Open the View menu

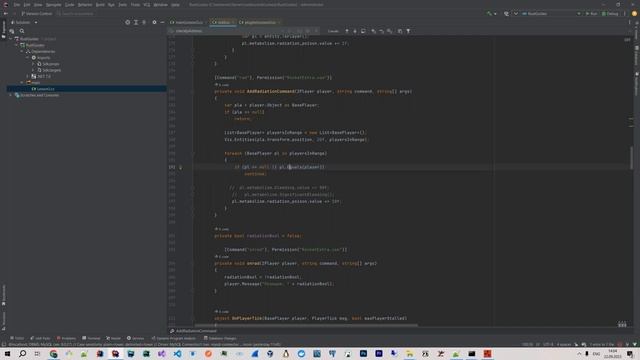38,5
